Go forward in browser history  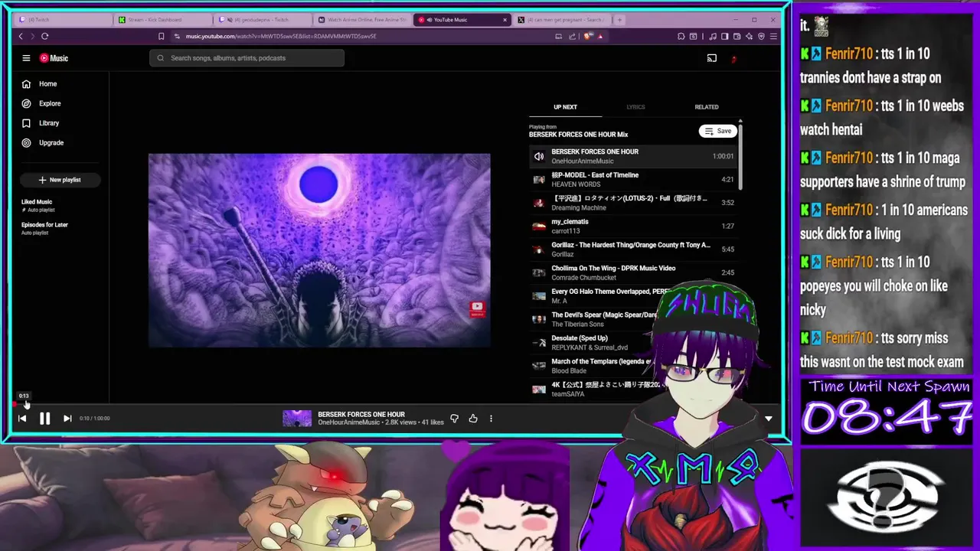(32, 36)
